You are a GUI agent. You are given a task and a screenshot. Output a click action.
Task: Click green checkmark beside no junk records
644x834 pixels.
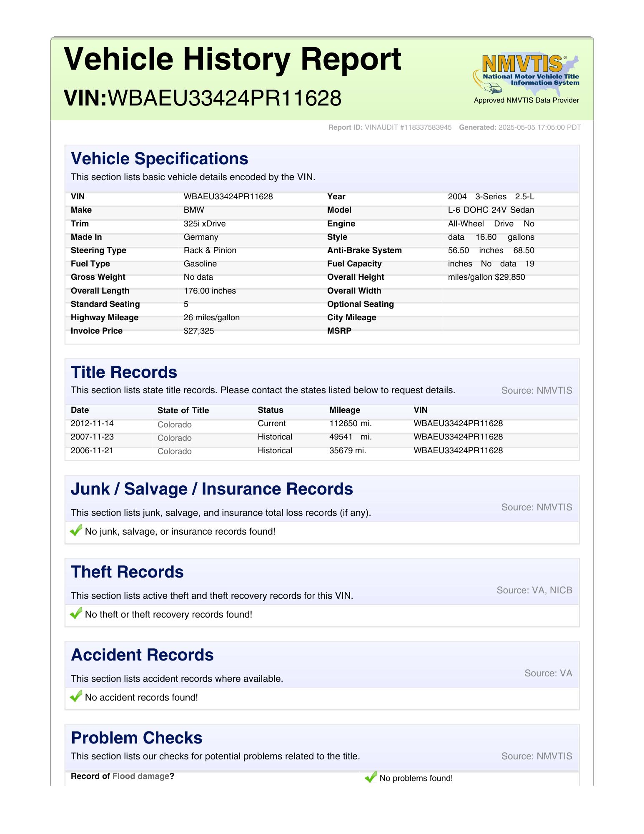point(76,530)
